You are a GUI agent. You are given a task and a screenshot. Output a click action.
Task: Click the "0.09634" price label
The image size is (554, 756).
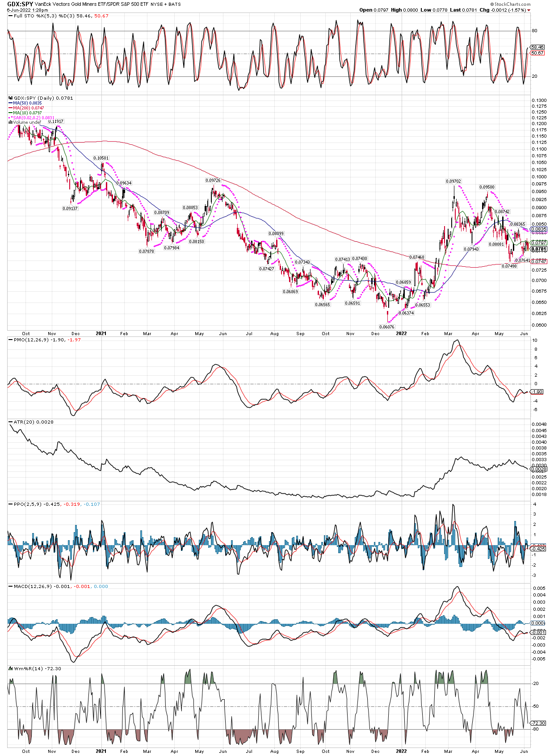click(x=124, y=183)
